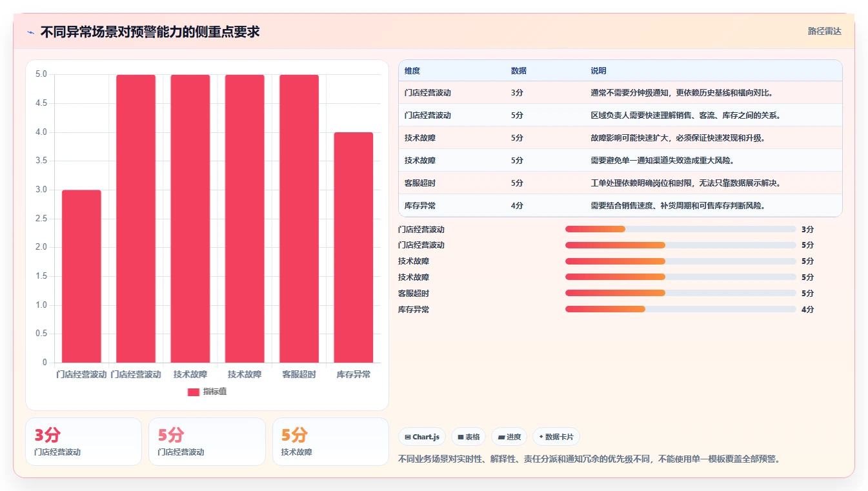Click the 客服超时 progress bar

coord(681,293)
